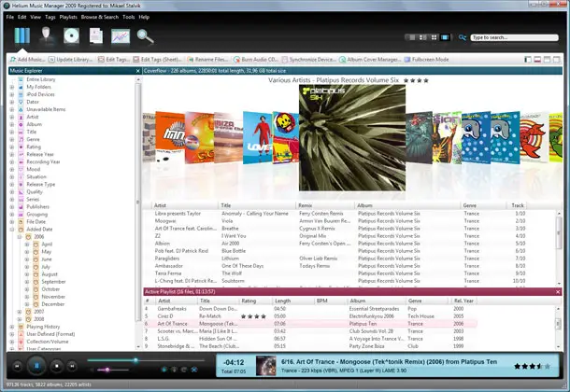Stop playback with the stop button
The height and width of the screenshot is (392, 570).
(x=57, y=366)
